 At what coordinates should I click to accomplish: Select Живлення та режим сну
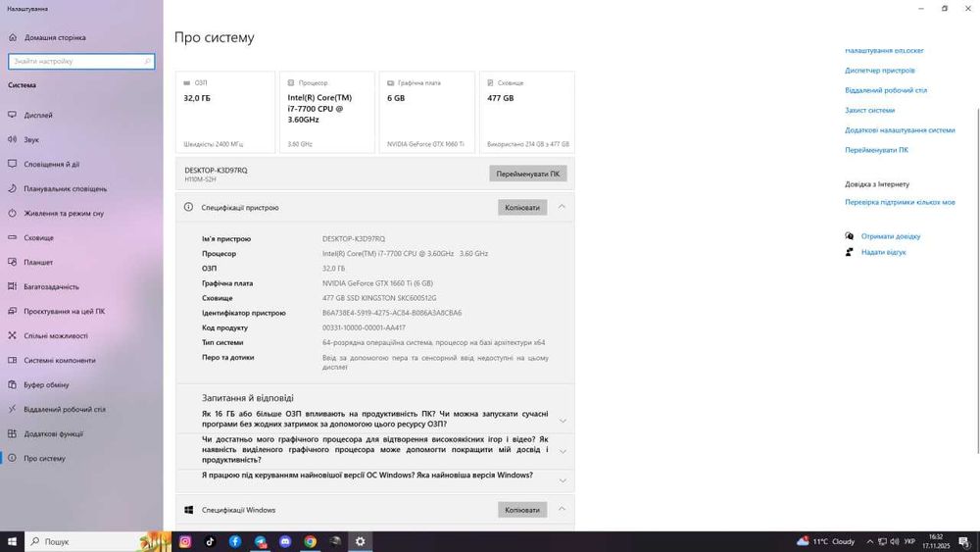(81, 213)
